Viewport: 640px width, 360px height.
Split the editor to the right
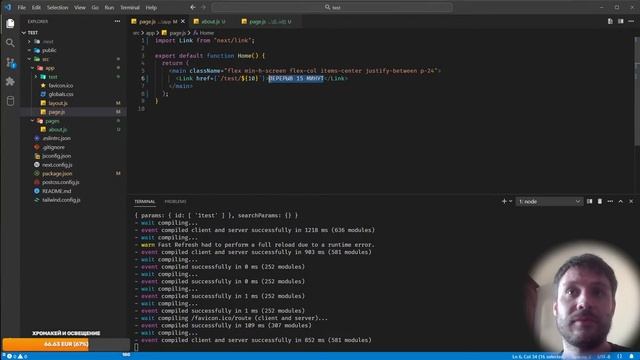tap(620, 21)
